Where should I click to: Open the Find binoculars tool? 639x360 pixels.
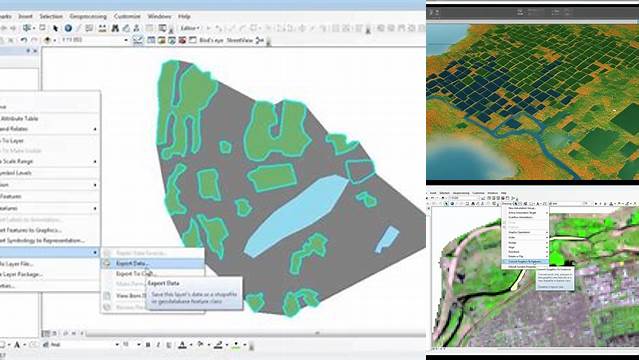tap(115, 28)
